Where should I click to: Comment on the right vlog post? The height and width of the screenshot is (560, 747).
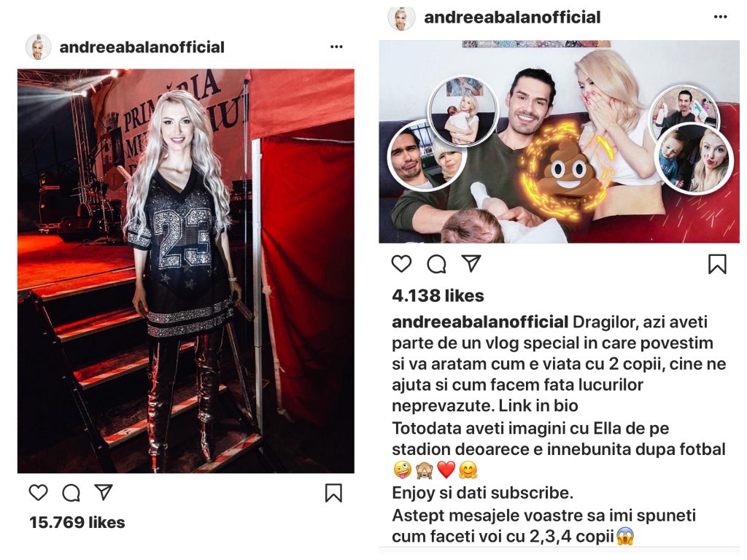click(x=436, y=264)
